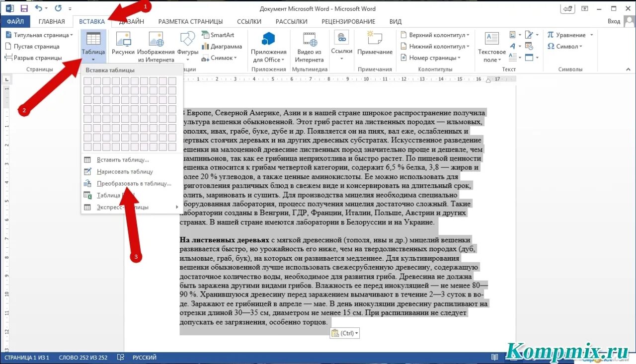Viewport: 636px width, 364px height.
Task: Open word count via СЛОВО 252 ИЗ 252
Action: 83,358
